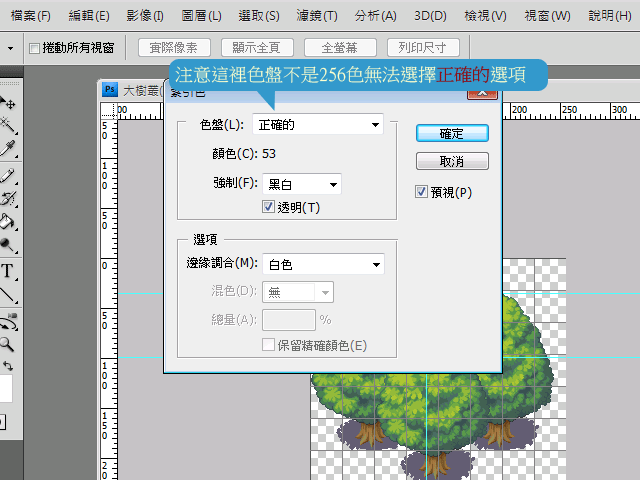The height and width of the screenshot is (480, 640).
Task: Click the ruler origin corner box
Action: click(x=109, y=111)
